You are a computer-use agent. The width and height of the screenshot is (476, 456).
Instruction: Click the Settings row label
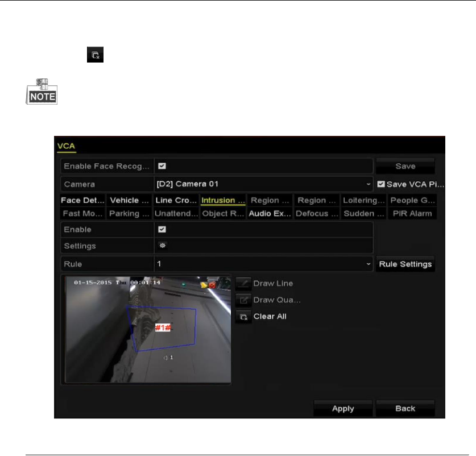[x=80, y=246]
